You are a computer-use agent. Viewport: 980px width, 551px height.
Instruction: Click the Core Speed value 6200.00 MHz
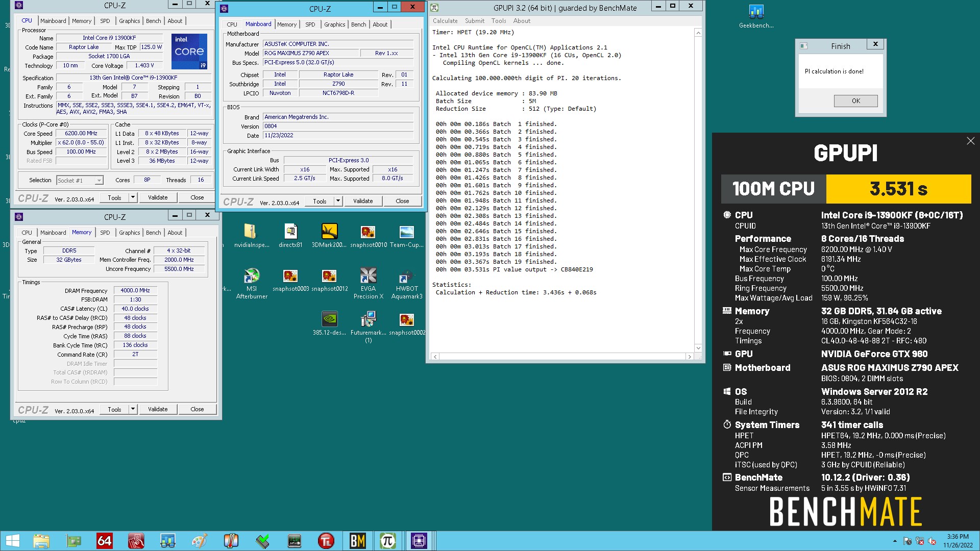pyautogui.click(x=81, y=134)
